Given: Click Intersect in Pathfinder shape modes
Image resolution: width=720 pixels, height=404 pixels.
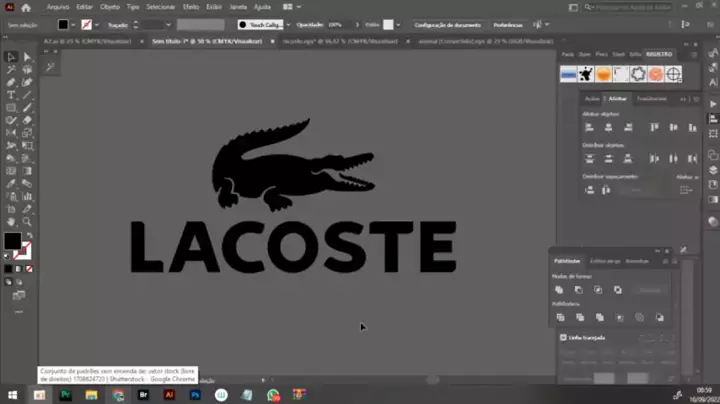Looking at the screenshot, I should pos(598,290).
